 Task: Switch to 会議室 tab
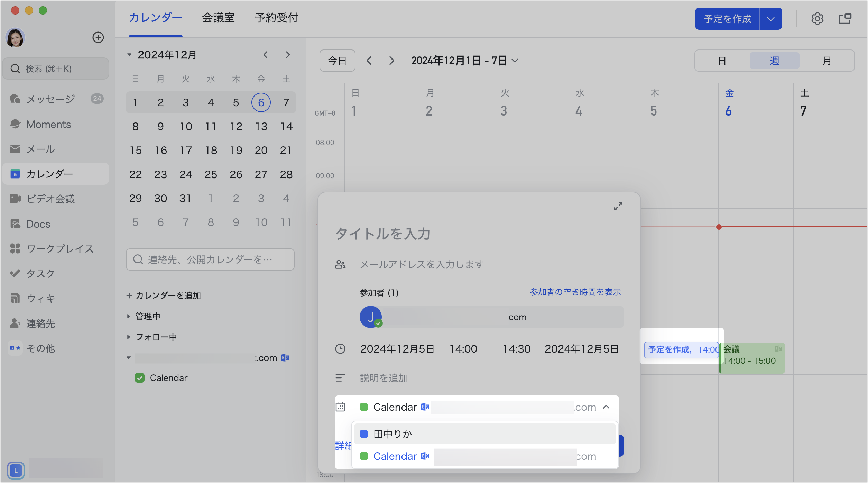click(218, 18)
